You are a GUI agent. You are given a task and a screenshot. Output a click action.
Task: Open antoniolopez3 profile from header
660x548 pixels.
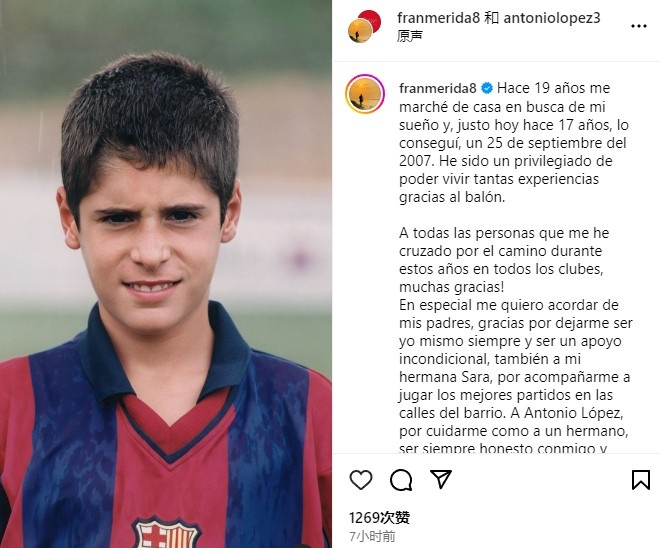(552, 18)
